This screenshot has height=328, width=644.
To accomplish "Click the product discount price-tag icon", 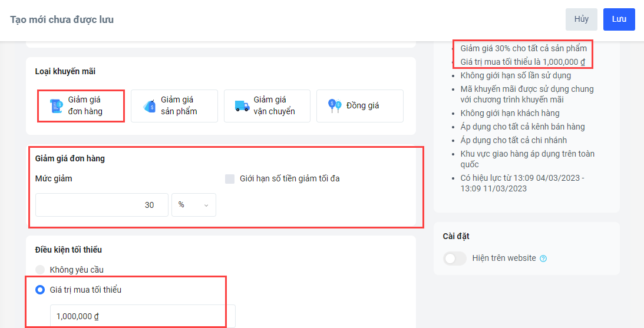I will [x=148, y=106].
